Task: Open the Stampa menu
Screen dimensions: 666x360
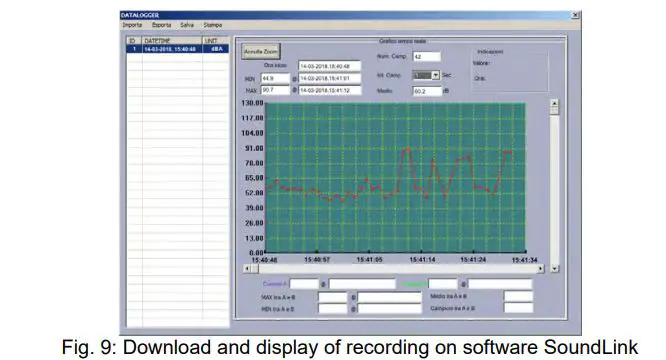Action: [x=212, y=25]
